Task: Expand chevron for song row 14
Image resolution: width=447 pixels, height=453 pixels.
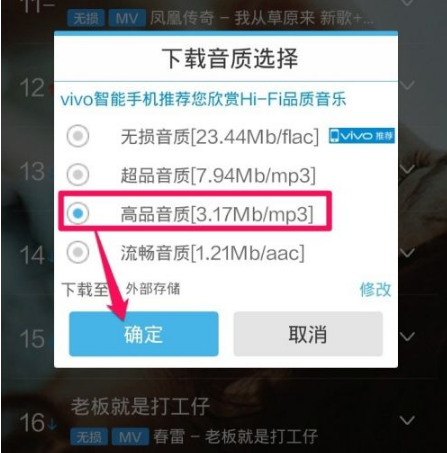Action: [407, 253]
